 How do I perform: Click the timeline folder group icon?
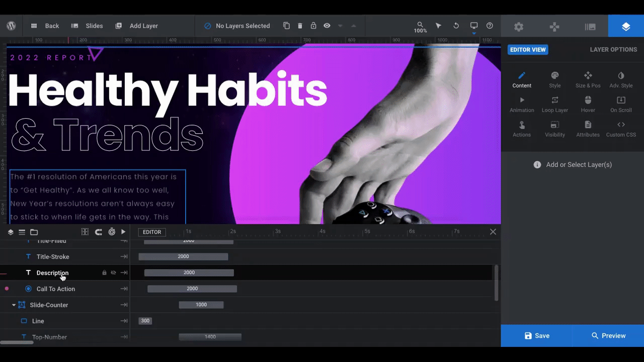pyautogui.click(x=34, y=232)
